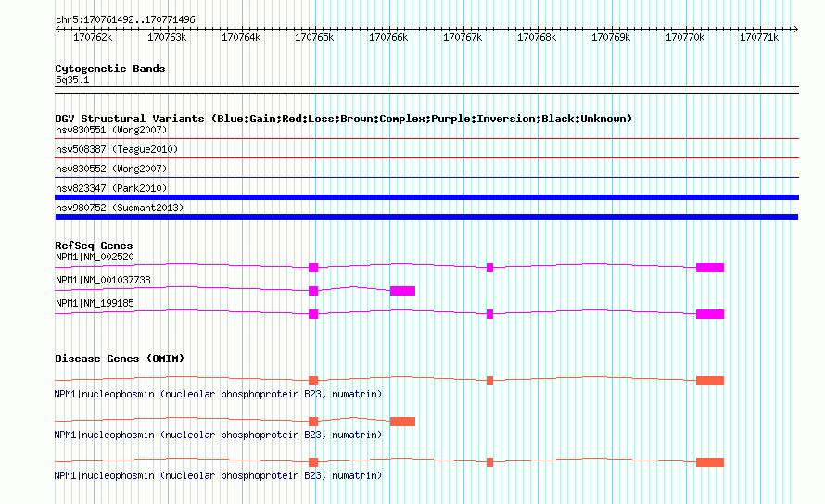
Task: Click the small NM_002520 exon near 170767k
Action: [x=489, y=268]
